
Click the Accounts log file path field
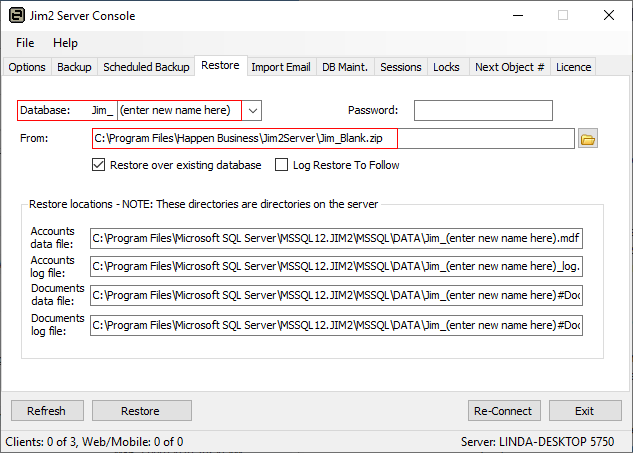(336, 266)
